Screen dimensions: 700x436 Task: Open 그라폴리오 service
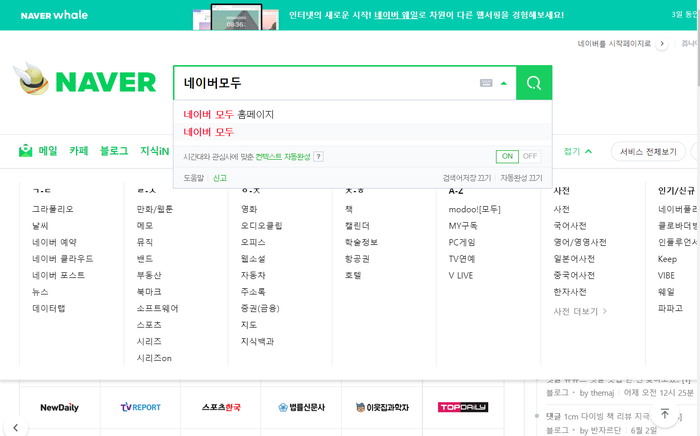pyautogui.click(x=53, y=209)
